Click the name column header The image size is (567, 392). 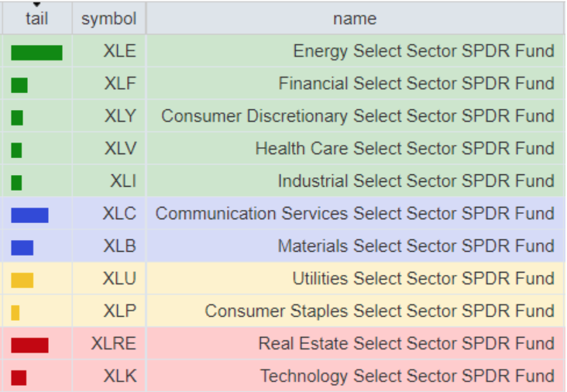355,19
